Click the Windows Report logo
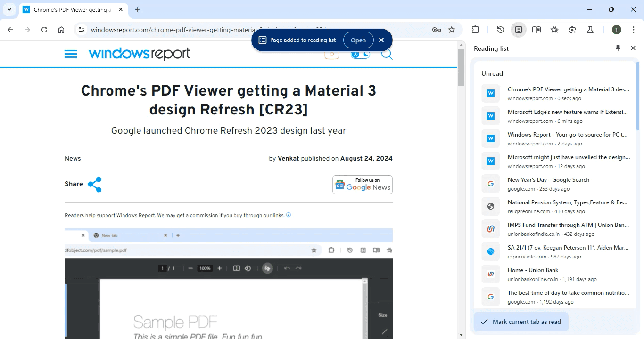Screen dimensions: 644x339 pyautogui.click(x=139, y=54)
